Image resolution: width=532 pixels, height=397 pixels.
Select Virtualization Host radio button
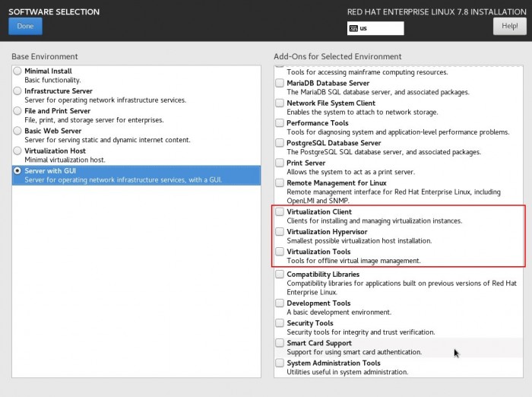pos(17,151)
